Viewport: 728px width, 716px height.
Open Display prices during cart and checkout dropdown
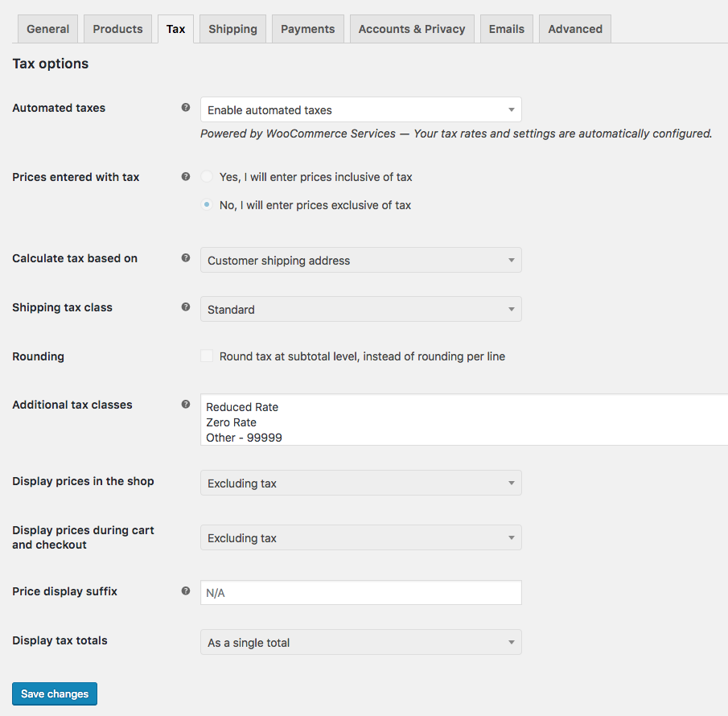tap(360, 537)
